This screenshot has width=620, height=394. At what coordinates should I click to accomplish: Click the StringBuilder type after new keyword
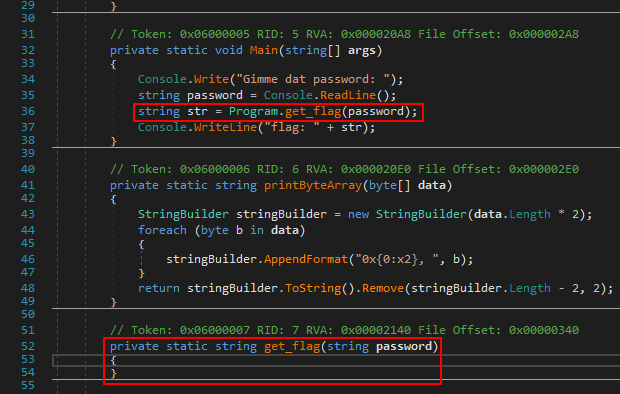pos(421,214)
